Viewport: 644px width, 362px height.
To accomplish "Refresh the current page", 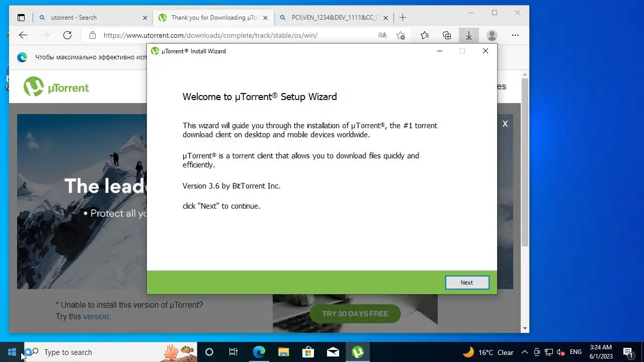I will [x=67, y=35].
